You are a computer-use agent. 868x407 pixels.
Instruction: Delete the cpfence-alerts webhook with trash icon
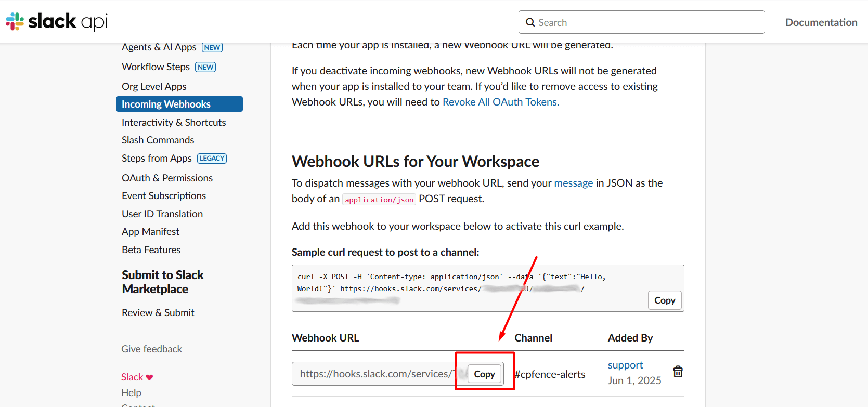678,372
